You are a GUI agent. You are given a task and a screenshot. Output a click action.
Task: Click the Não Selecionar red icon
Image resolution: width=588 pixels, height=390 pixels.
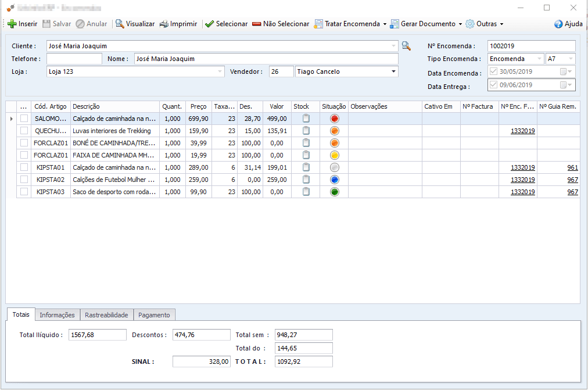pyautogui.click(x=257, y=24)
